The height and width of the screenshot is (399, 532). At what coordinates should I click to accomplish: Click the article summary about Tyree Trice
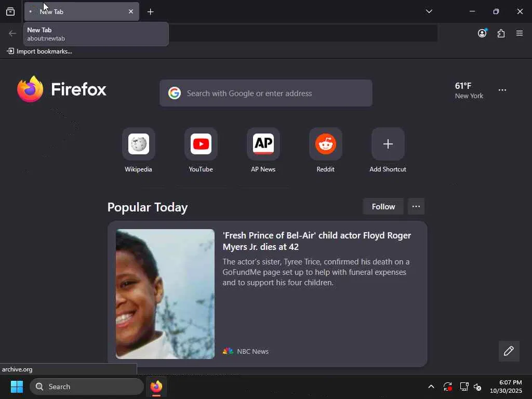316,272
